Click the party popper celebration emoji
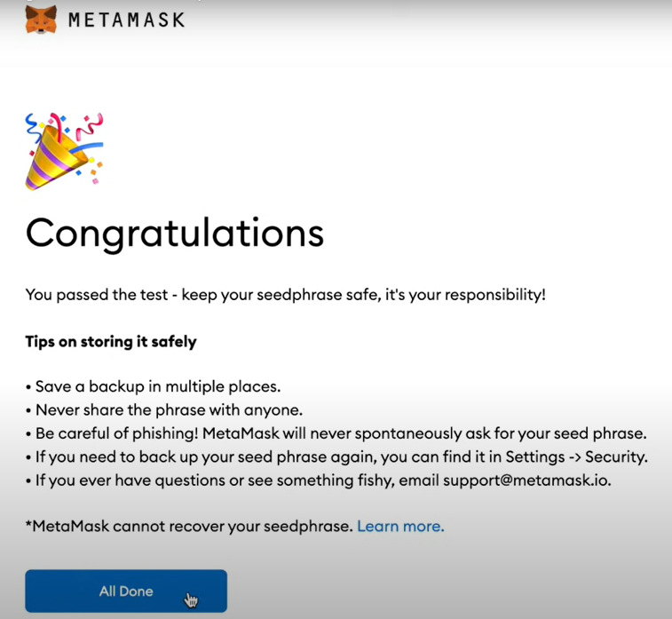Screen dimensions: 672x619 64,151
